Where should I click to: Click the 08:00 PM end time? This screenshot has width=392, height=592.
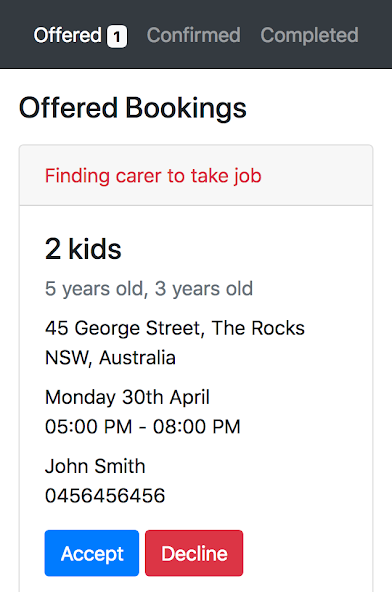[x=197, y=427]
